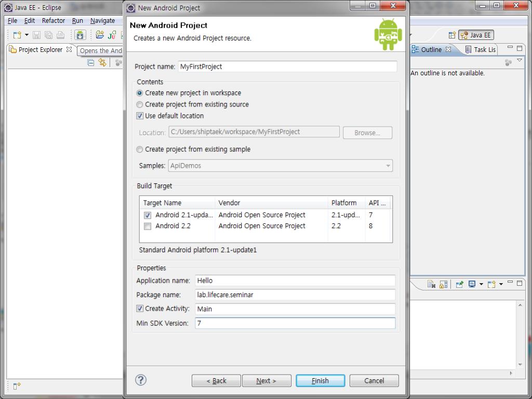Click the Open Perspective icon
Image resolution: width=532 pixels, height=399 pixels.
[x=452, y=35]
